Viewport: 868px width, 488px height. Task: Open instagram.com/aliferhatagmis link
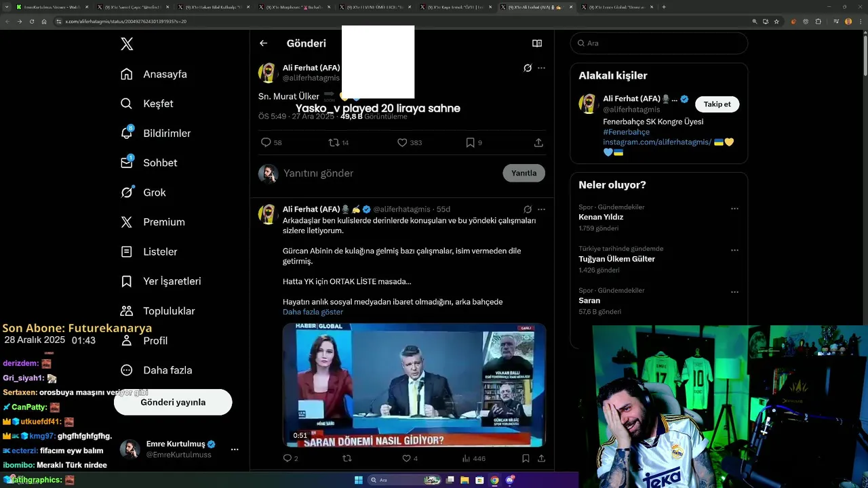657,142
